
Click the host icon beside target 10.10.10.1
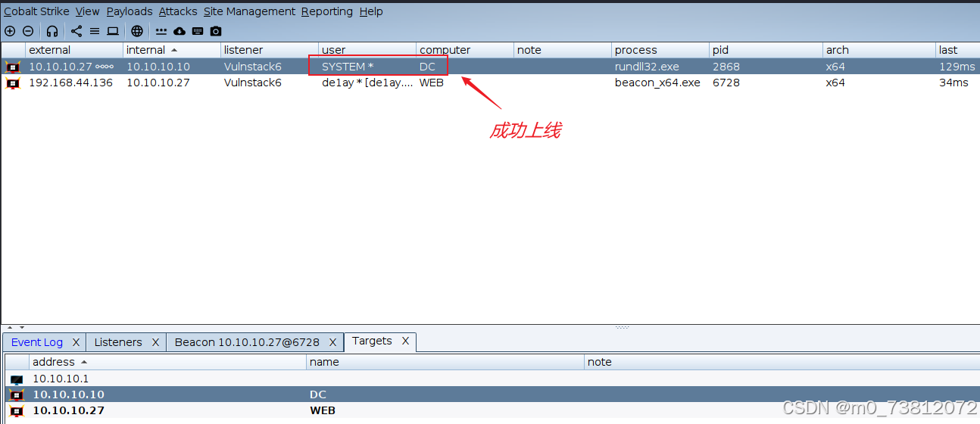pos(17,379)
